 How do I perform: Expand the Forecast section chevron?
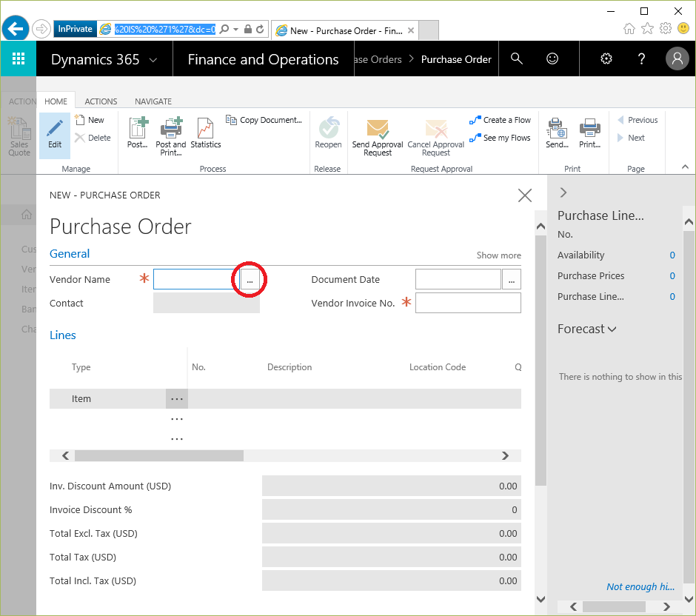[612, 329]
